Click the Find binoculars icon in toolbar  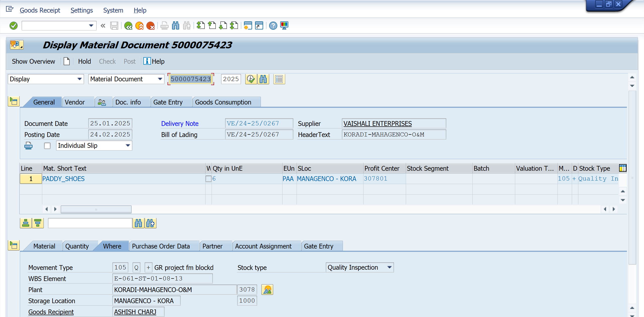(x=176, y=26)
